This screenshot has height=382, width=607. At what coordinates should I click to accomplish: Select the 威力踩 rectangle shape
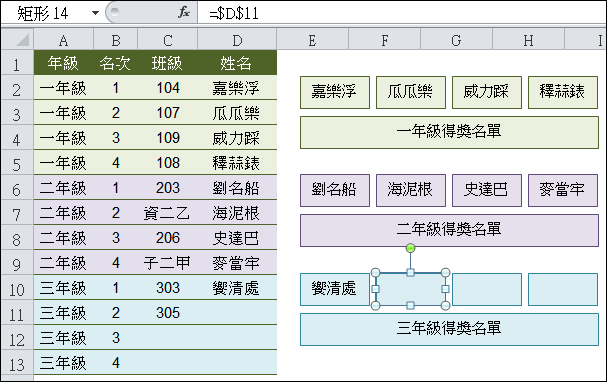[487, 92]
